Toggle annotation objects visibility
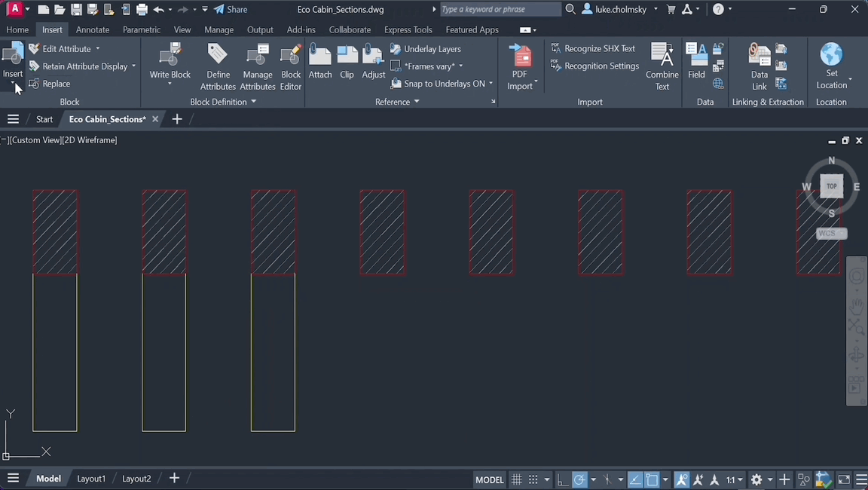The height and width of the screenshot is (490, 868). (x=681, y=479)
